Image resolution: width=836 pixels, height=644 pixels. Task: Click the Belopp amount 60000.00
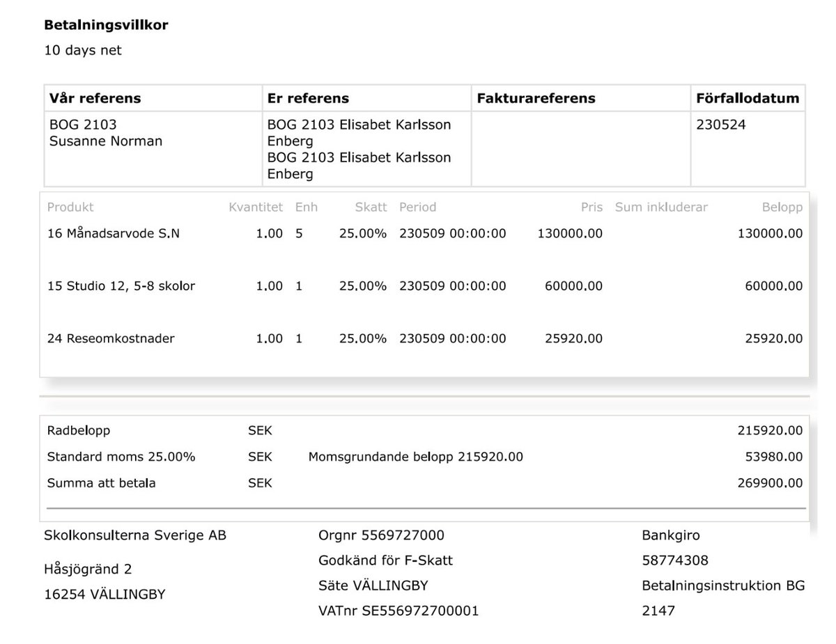(x=773, y=286)
